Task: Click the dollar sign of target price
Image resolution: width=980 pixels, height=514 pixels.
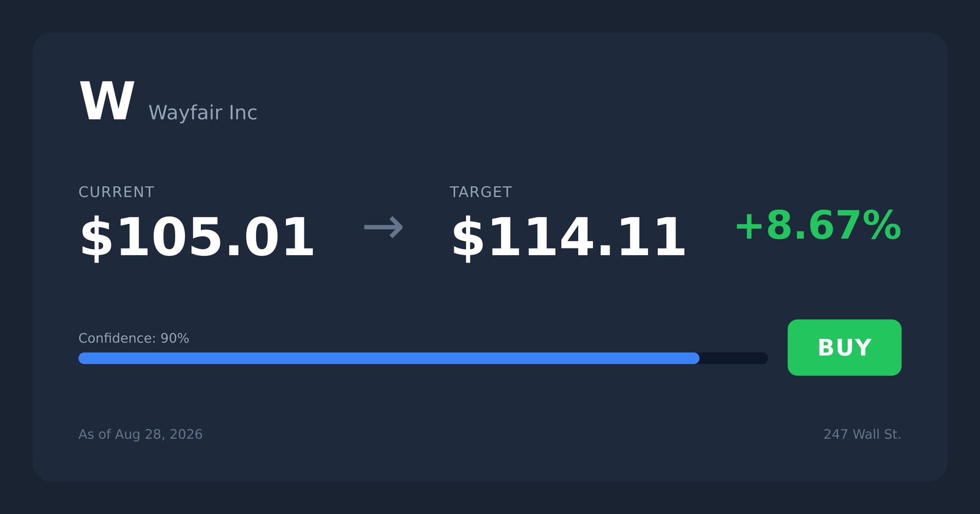Action: click(468, 237)
